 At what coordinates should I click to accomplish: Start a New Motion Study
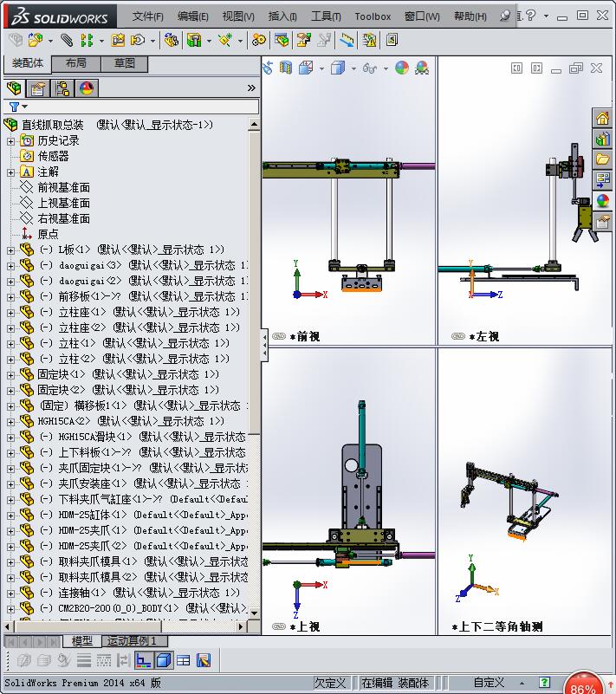pyautogui.click(x=259, y=40)
